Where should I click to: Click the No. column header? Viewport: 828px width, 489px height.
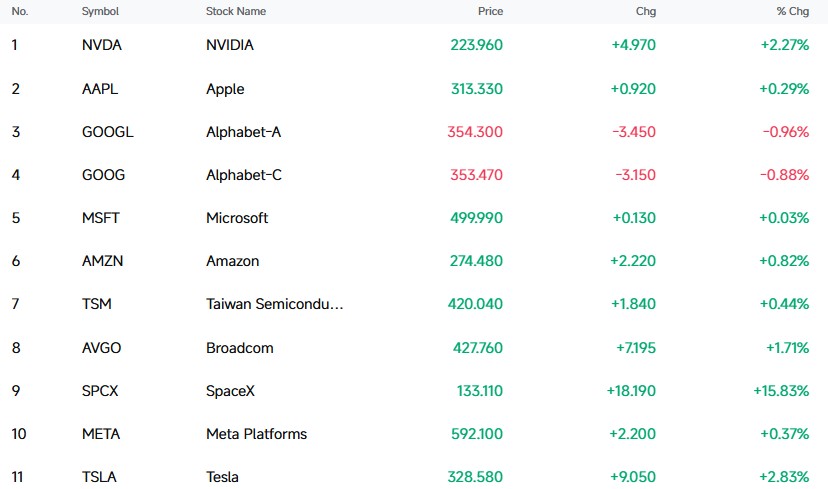pyautogui.click(x=20, y=11)
